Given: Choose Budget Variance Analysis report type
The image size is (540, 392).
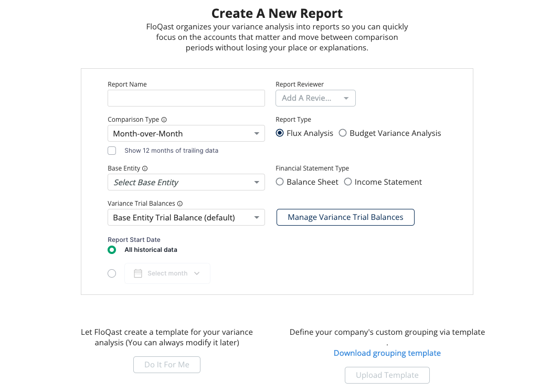Looking at the screenshot, I should tap(343, 133).
